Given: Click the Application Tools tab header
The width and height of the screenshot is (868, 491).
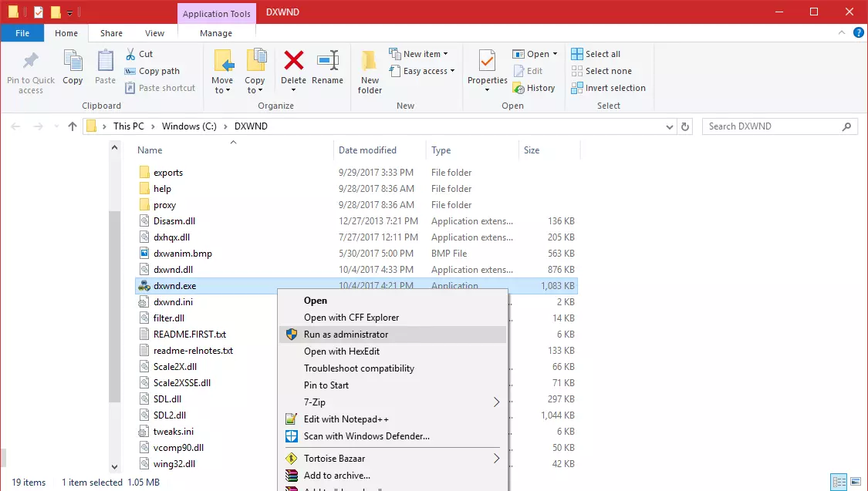Looking at the screenshot, I should pos(217,13).
